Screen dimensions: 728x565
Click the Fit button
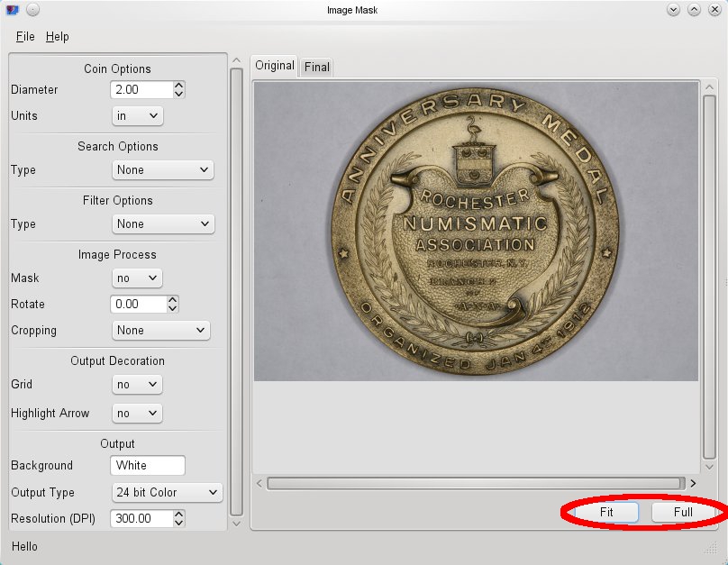606,512
